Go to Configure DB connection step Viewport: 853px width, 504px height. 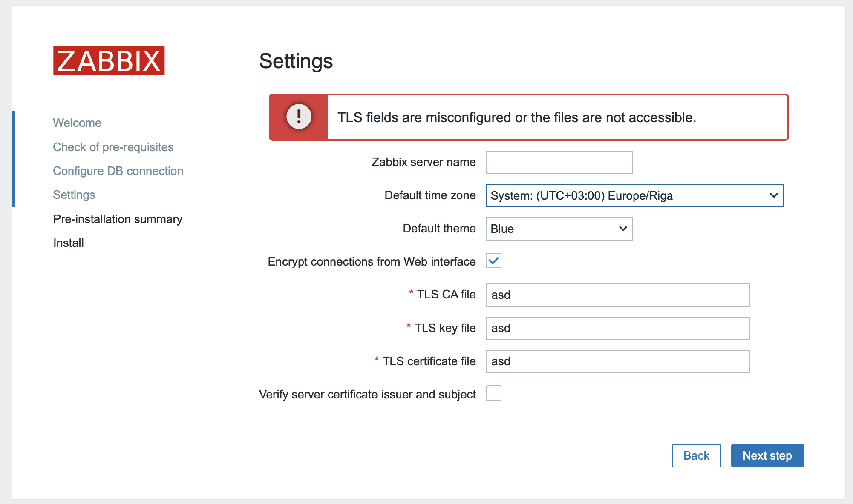(118, 171)
